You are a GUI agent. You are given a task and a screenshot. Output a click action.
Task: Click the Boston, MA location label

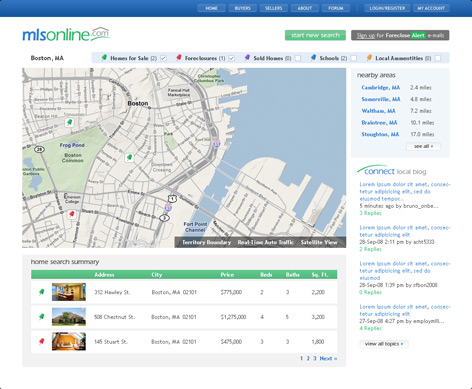[x=47, y=58]
